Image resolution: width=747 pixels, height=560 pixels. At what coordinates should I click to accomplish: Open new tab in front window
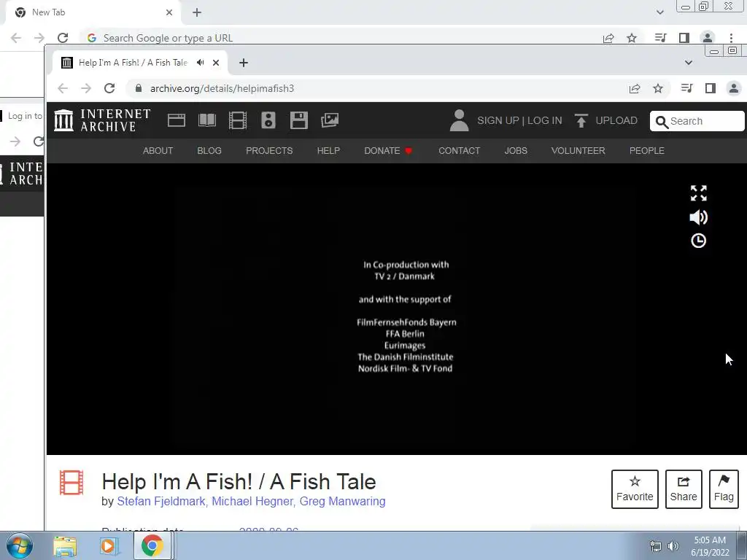coord(244,63)
